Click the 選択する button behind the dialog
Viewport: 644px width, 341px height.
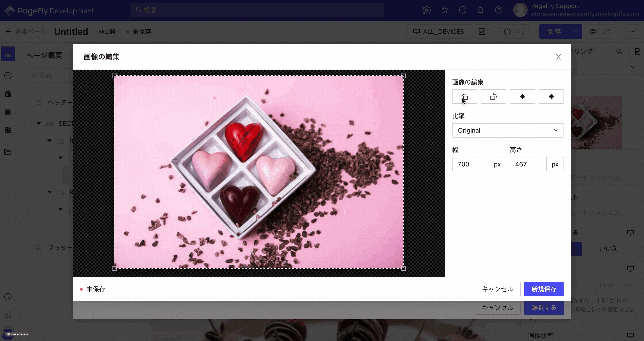coord(544,307)
